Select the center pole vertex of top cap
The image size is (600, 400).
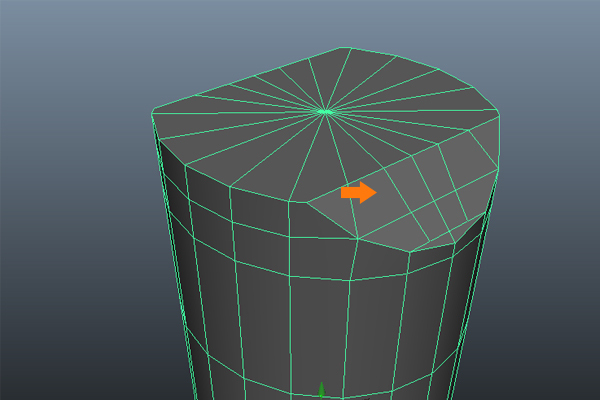pyautogui.click(x=326, y=112)
